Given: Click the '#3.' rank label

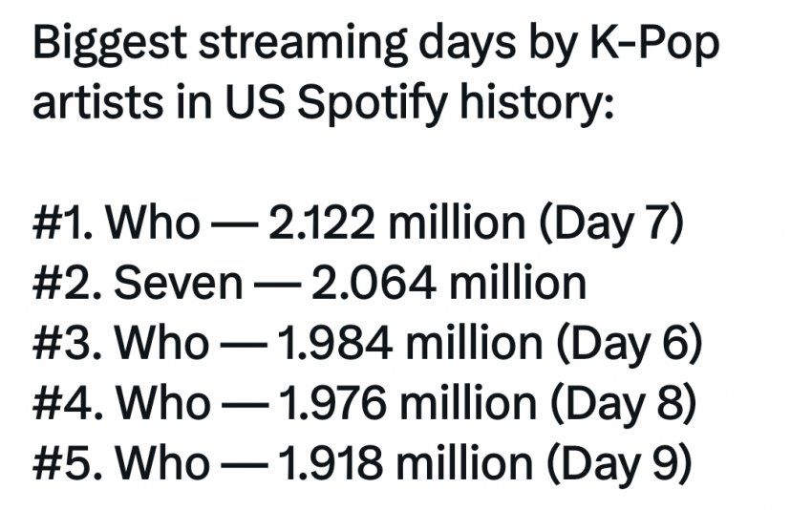Looking at the screenshot, I should (67, 343).
